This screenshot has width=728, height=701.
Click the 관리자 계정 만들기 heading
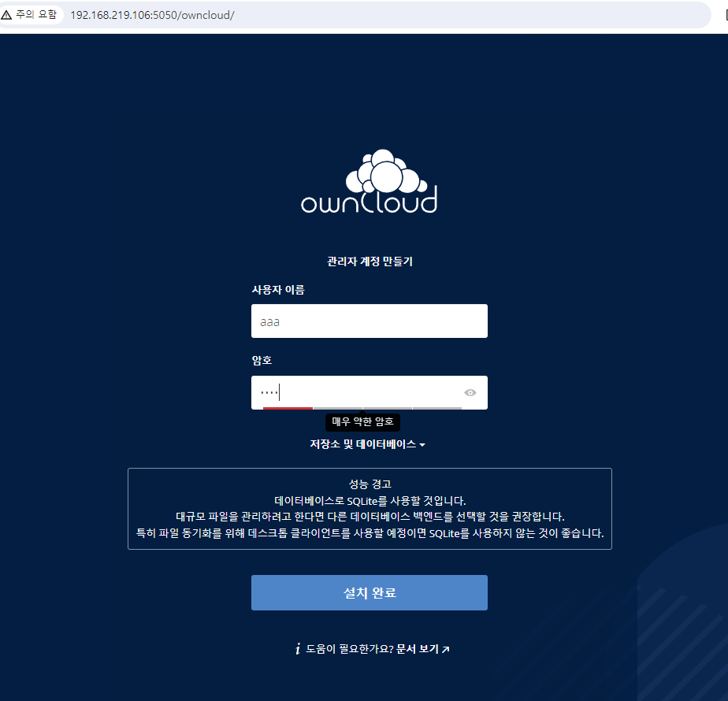tap(370, 261)
